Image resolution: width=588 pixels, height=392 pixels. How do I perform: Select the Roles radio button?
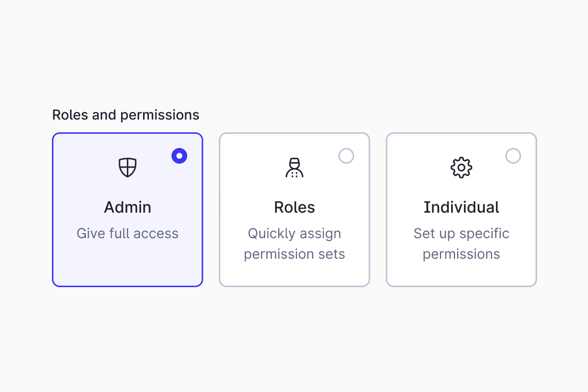(346, 156)
